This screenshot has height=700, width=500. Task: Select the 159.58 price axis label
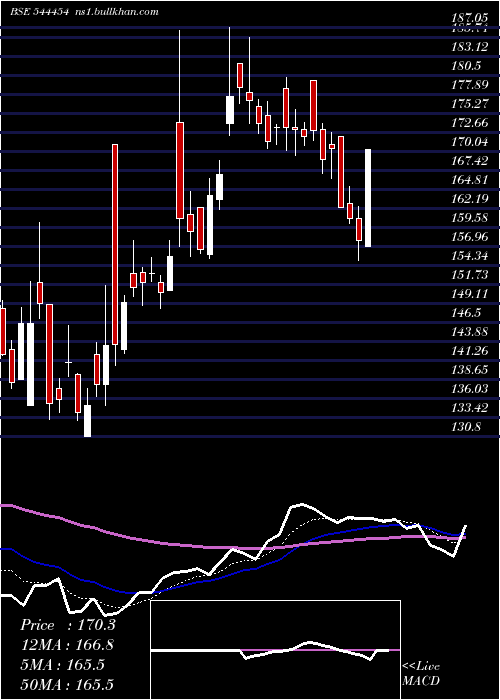click(x=469, y=218)
